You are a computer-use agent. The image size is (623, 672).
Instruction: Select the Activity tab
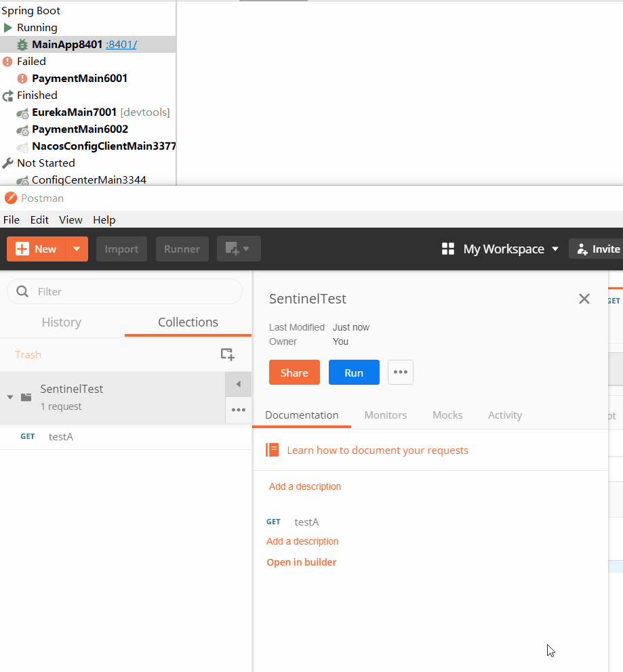click(x=504, y=415)
